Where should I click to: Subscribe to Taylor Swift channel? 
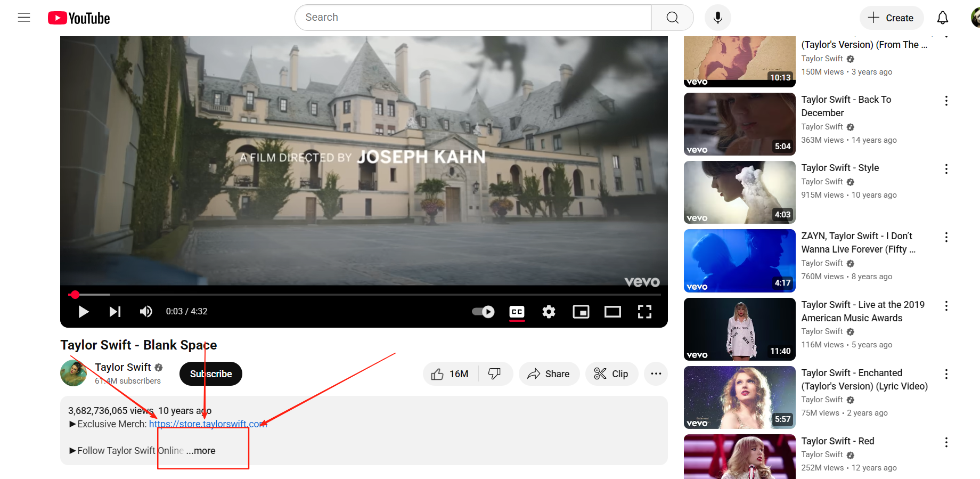[x=211, y=374]
